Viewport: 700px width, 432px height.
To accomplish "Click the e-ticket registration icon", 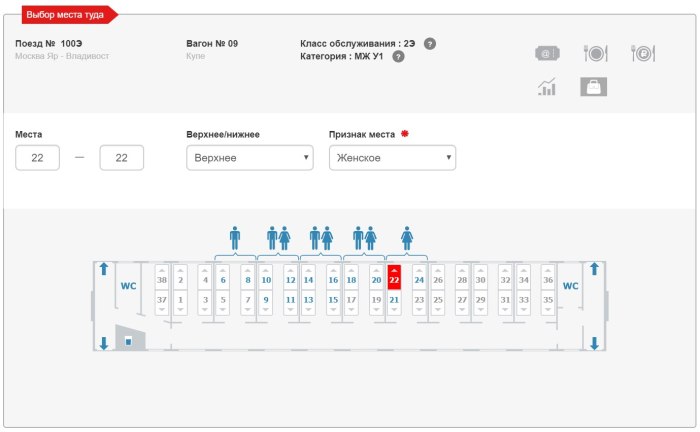I will [x=547, y=54].
